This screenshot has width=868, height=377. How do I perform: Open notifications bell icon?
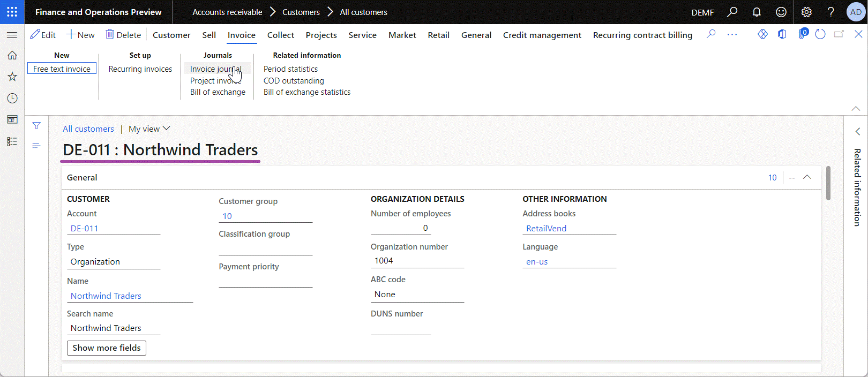(757, 12)
